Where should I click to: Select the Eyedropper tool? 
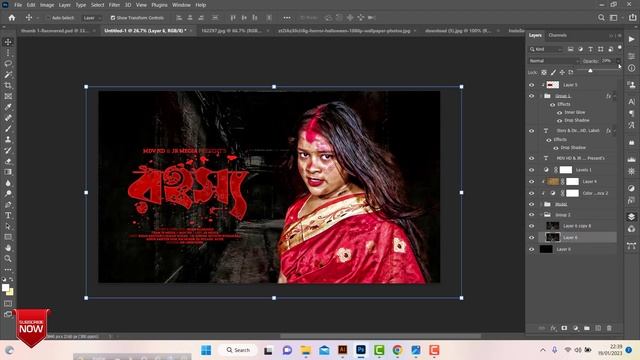(x=8, y=107)
